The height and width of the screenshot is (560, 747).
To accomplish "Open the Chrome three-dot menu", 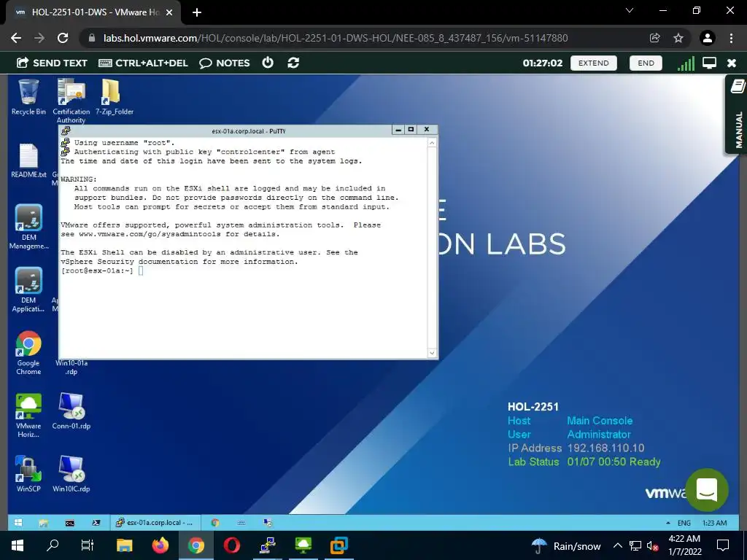I will [x=731, y=38].
